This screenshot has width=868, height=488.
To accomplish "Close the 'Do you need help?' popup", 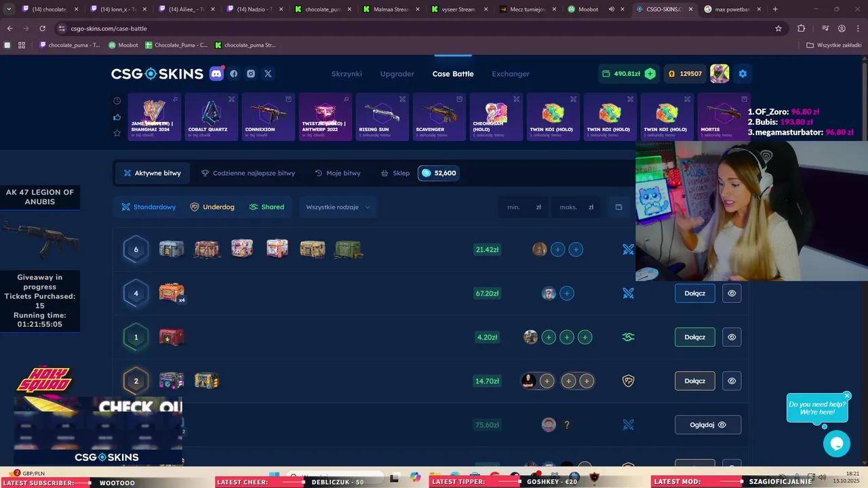I will point(847,396).
